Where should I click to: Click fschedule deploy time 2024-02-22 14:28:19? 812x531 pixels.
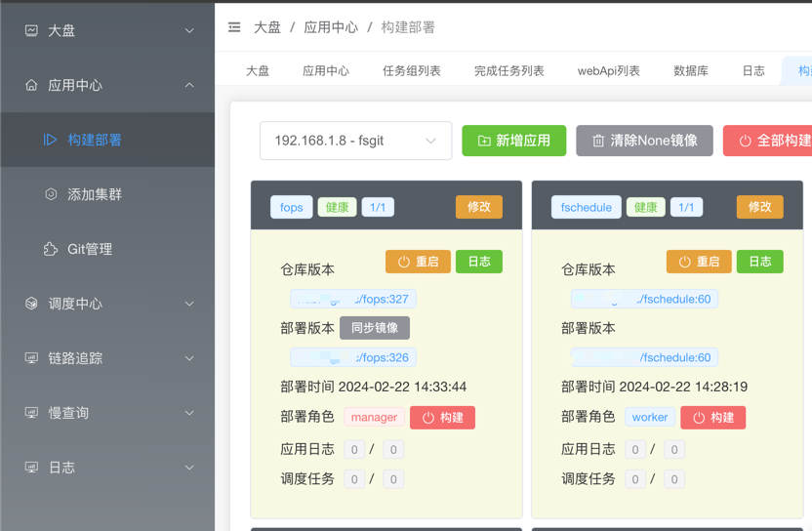click(x=683, y=387)
